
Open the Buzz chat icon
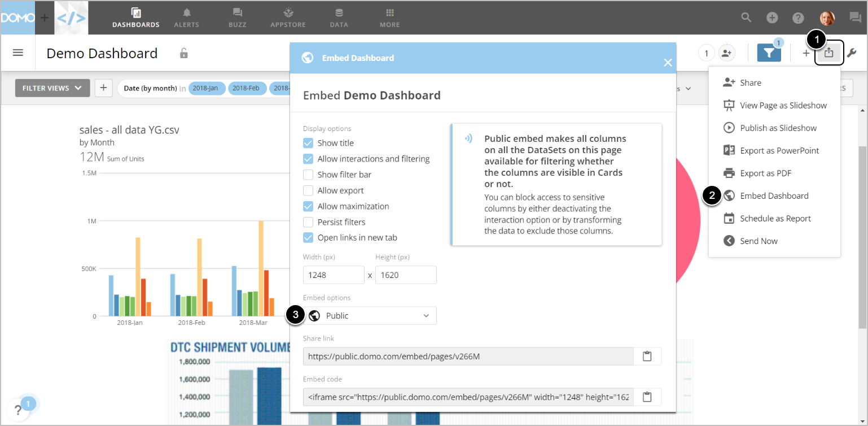click(x=855, y=18)
